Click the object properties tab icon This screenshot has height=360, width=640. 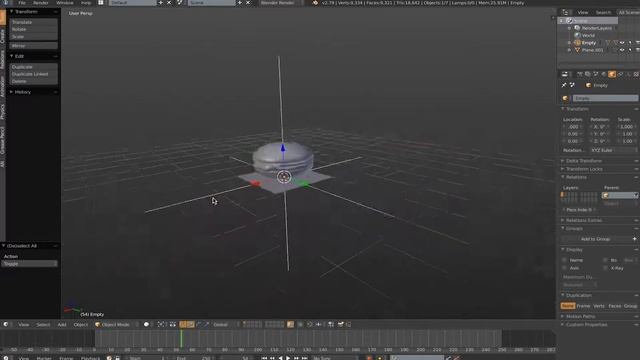(611, 74)
